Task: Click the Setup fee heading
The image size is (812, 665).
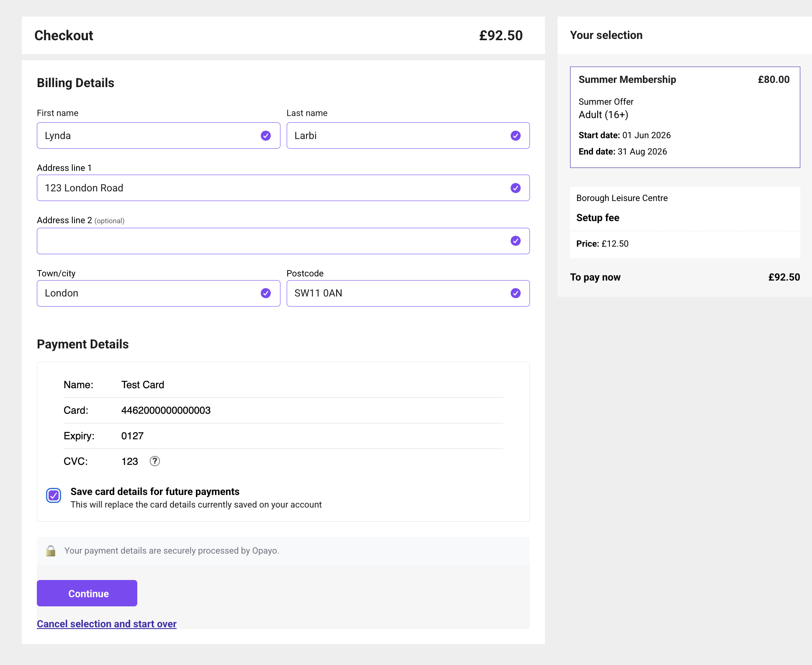Action: pyautogui.click(x=598, y=218)
